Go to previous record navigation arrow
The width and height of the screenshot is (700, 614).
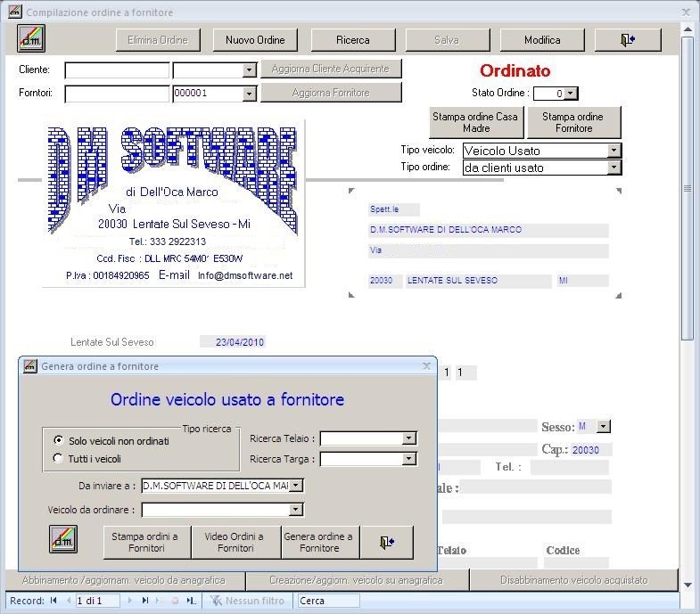pos(69,601)
